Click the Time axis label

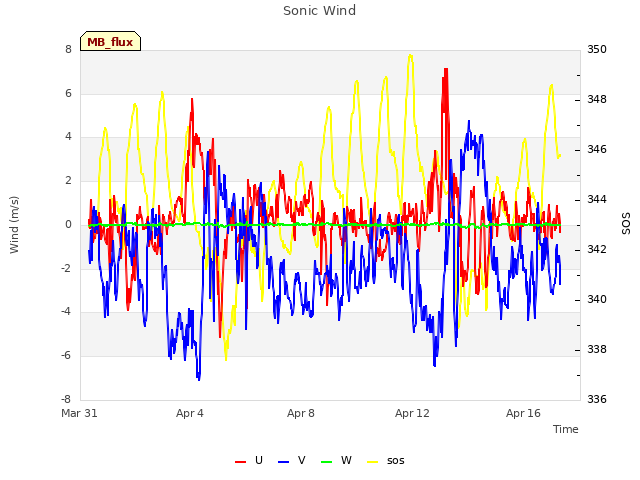coord(566,429)
